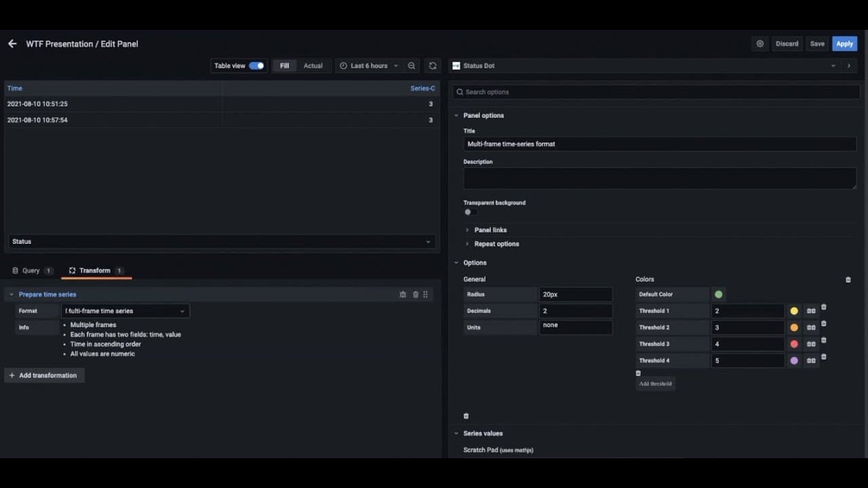Open the Format dropdown for time series
This screenshot has height=488, width=868.
click(125, 311)
